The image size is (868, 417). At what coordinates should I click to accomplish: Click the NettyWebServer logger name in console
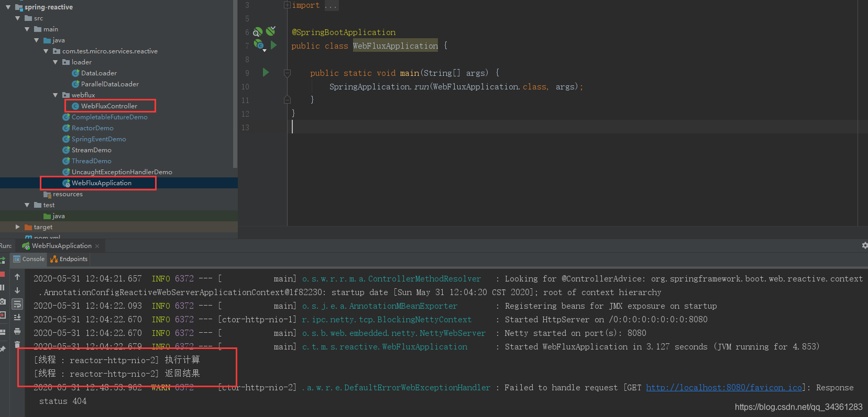pyautogui.click(x=394, y=333)
